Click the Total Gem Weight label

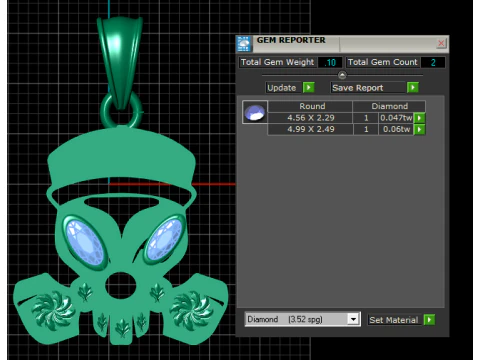[x=277, y=62]
